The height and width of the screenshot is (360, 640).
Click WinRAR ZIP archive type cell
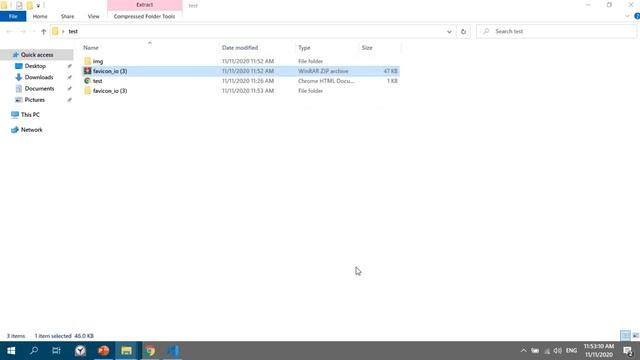pyautogui.click(x=323, y=71)
